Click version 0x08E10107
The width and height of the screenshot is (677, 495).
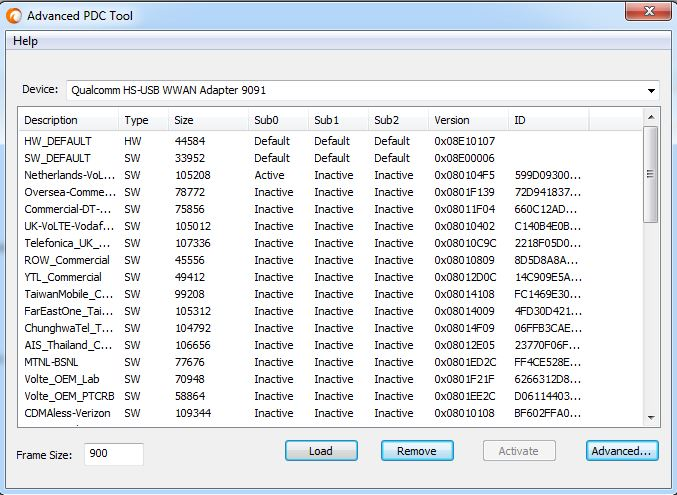(465, 141)
